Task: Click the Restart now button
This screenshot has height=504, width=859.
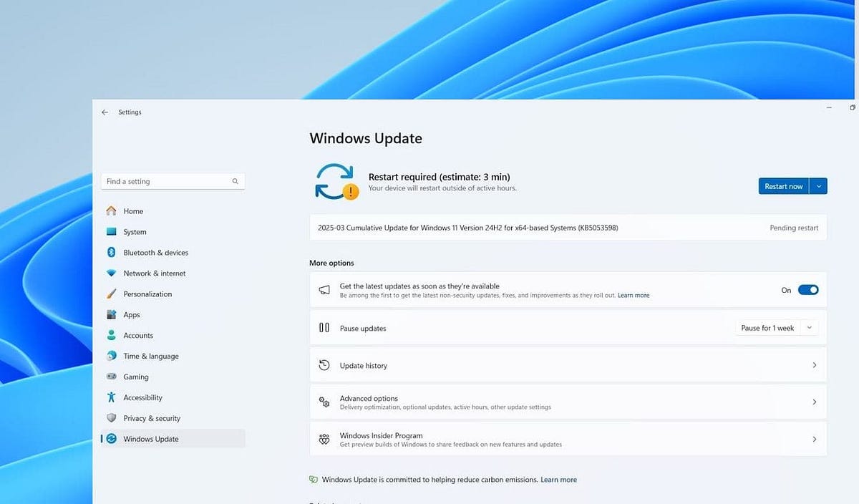Action: coord(784,186)
